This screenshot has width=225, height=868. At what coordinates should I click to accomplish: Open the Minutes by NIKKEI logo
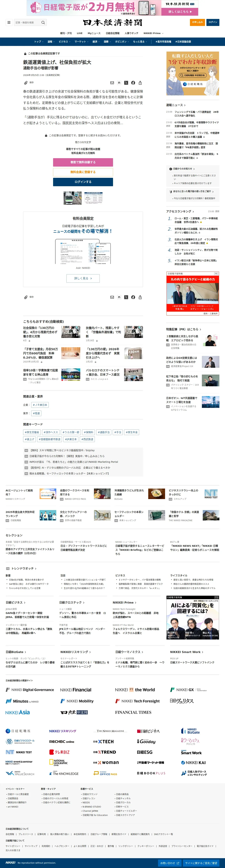22,701
